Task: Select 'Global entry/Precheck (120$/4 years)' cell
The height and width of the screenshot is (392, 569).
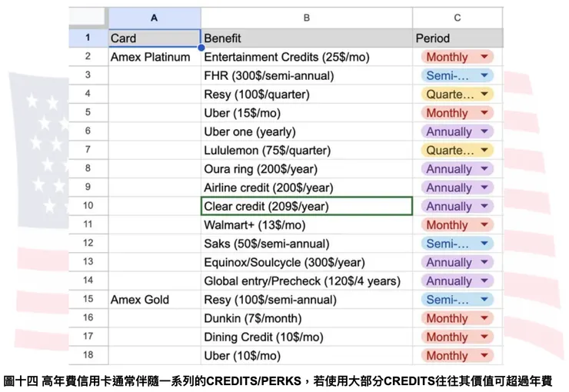Action: pos(307,281)
